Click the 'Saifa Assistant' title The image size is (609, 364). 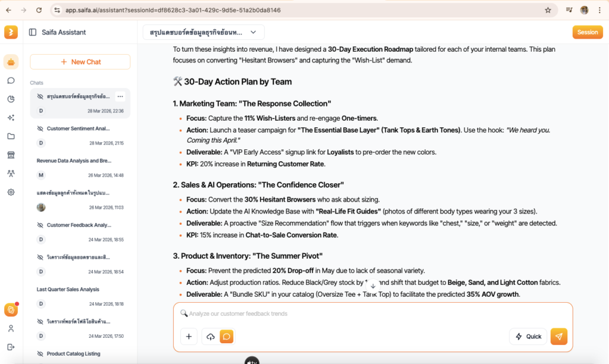64,32
